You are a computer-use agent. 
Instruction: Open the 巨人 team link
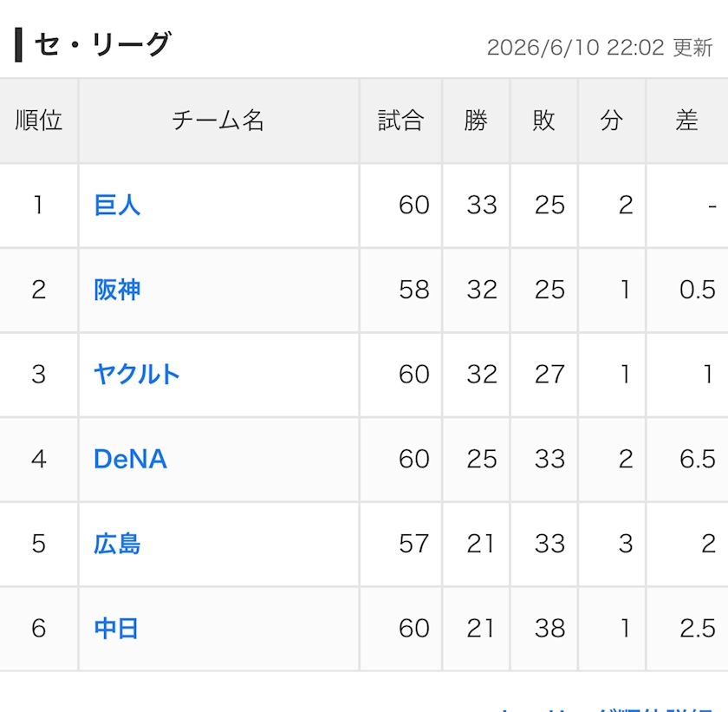(117, 205)
